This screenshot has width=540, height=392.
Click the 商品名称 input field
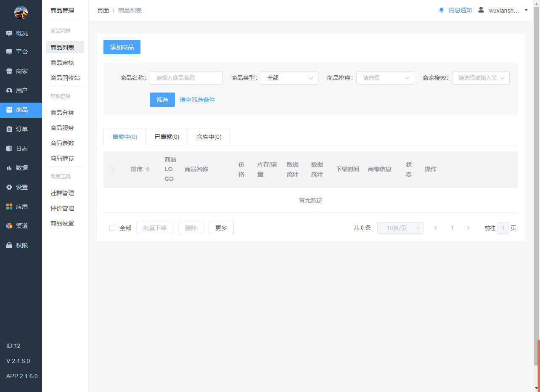186,78
